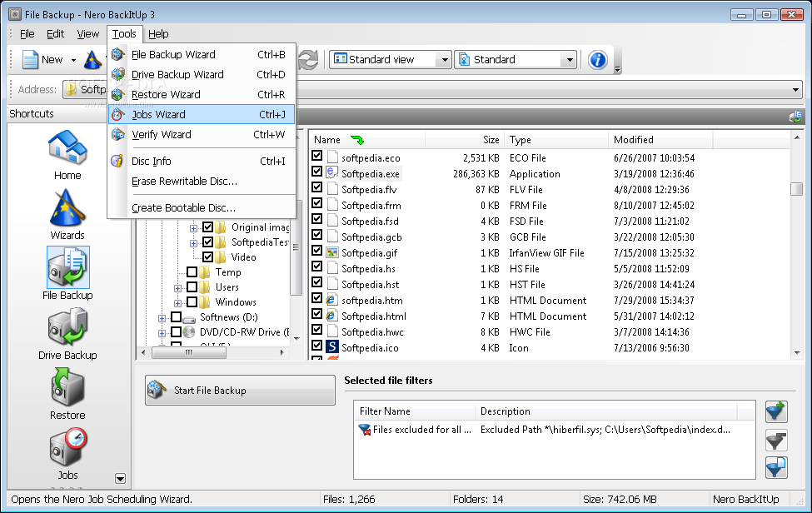812x513 pixels.
Task: Click the Address input field
Action: tap(432, 90)
